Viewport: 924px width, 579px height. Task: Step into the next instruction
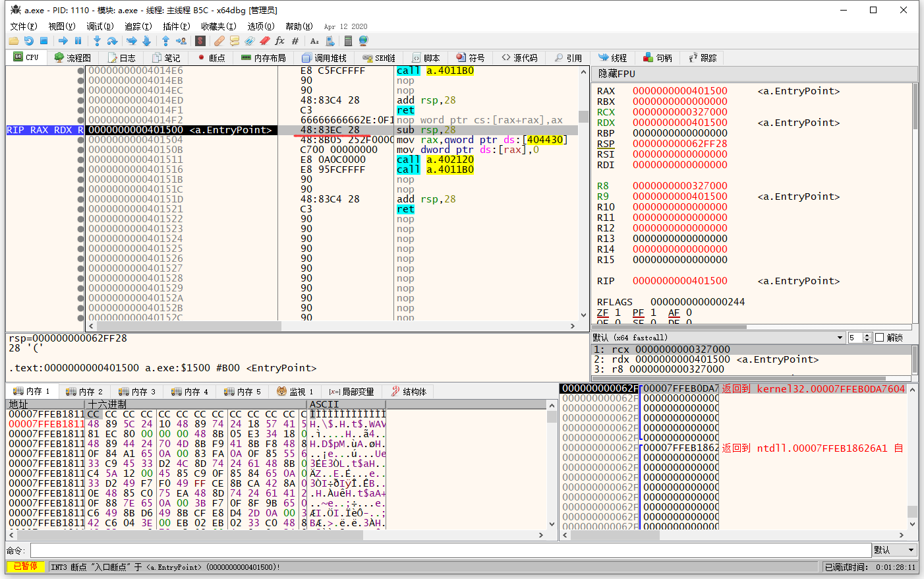97,41
